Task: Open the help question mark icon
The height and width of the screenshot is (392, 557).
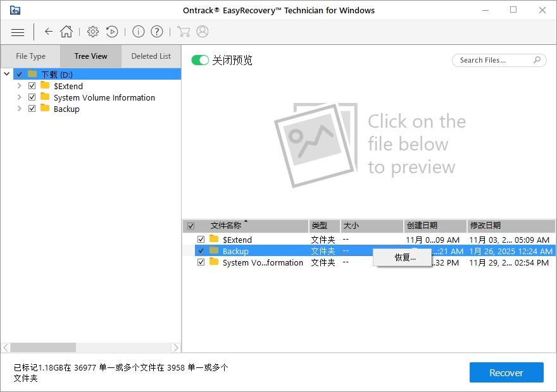Action: [157, 32]
